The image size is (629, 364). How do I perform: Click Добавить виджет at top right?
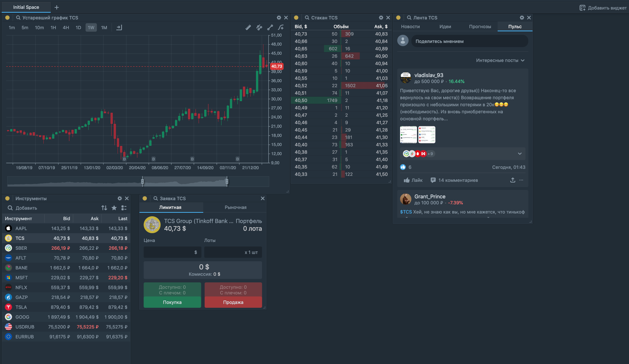pyautogui.click(x=603, y=8)
